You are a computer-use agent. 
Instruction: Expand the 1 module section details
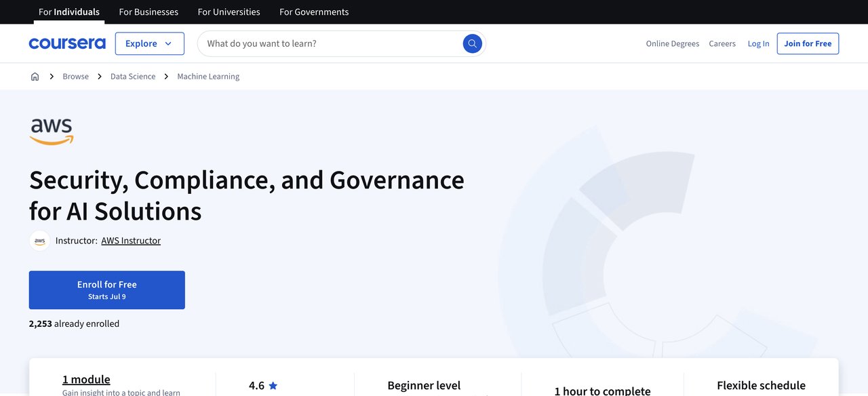tap(86, 379)
